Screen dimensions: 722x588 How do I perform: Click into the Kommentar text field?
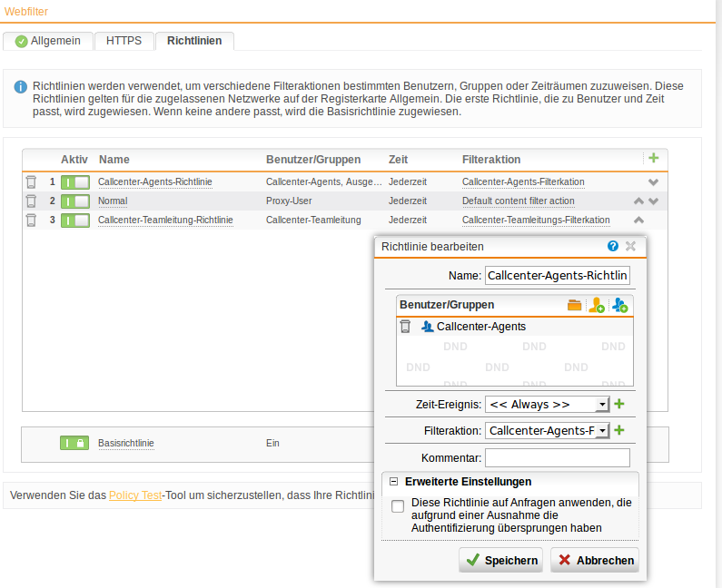[557, 457]
